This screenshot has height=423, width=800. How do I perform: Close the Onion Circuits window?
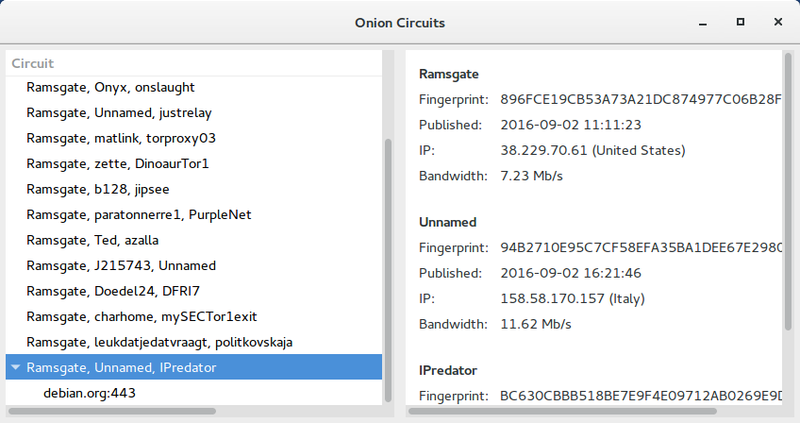point(778,21)
